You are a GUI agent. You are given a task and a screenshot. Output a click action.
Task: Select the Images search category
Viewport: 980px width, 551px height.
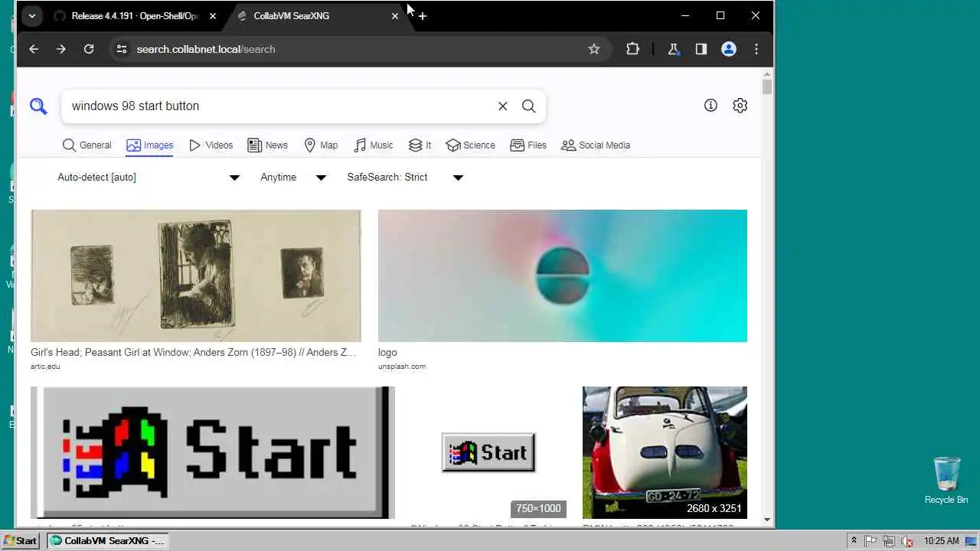(x=150, y=145)
